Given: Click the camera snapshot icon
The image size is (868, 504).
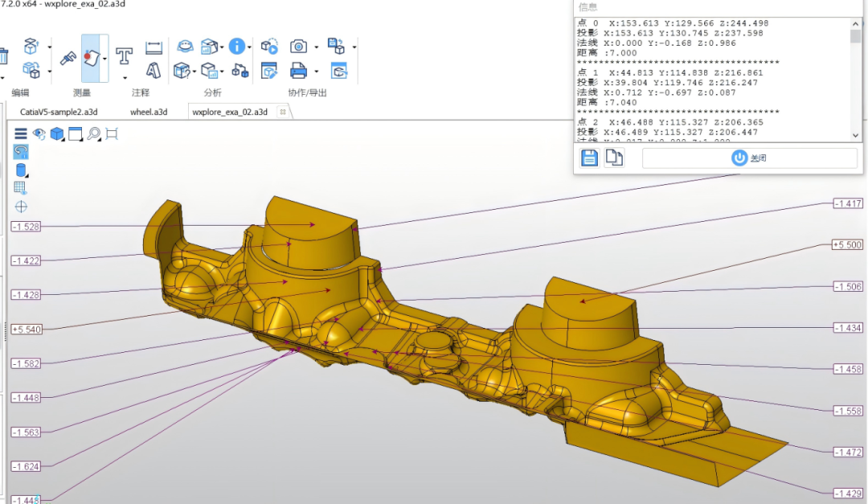Looking at the screenshot, I should [298, 46].
